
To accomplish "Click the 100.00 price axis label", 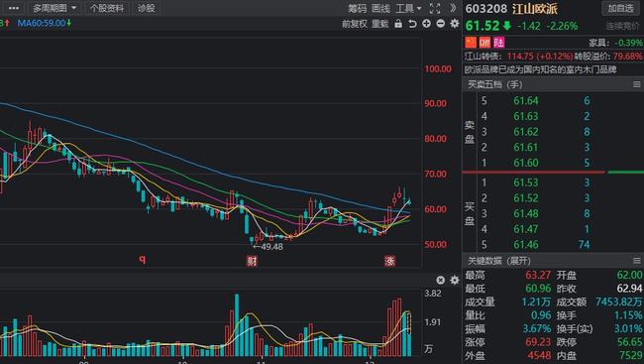I will point(437,69).
